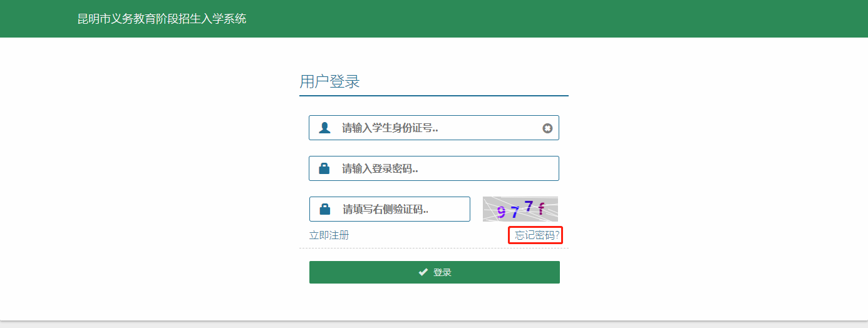Open the 忘记密码? password recovery link
The height and width of the screenshot is (328, 868).
pos(536,235)
